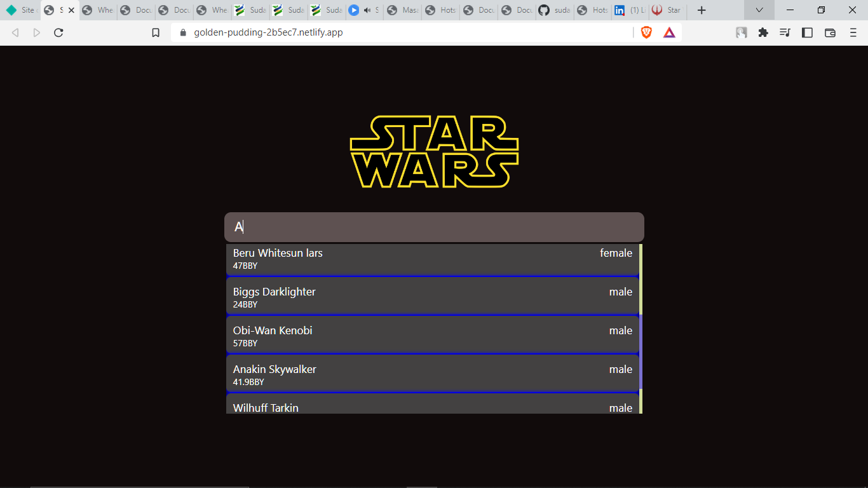Open Brave Shields lion icon
The width and height of the screenshot is (868, 488).
[x=646, y=32]
